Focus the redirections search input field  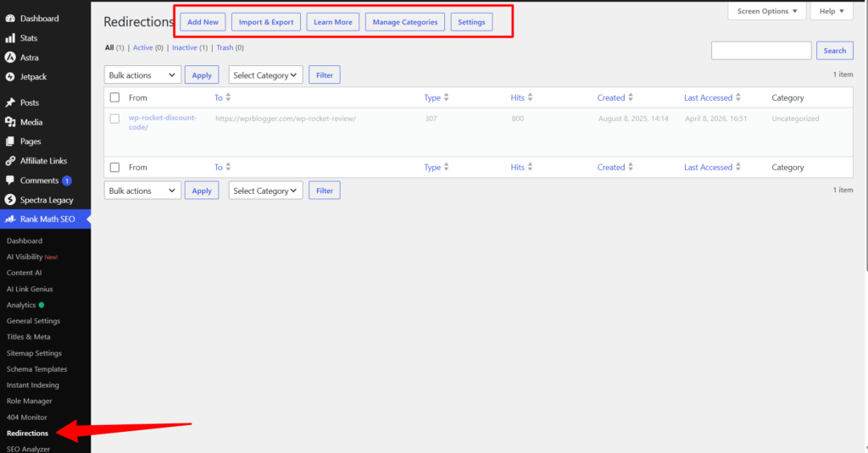761,50
